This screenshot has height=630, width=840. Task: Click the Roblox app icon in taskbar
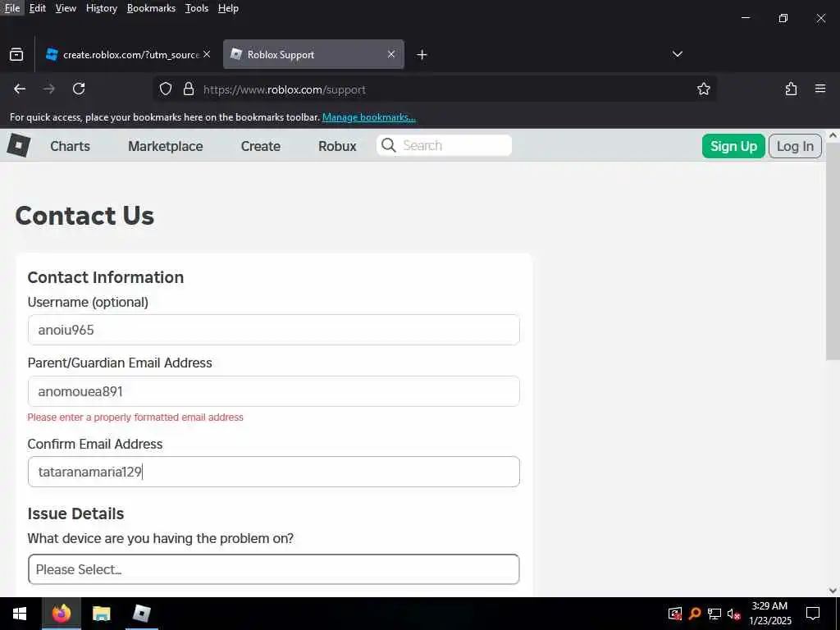141,614
